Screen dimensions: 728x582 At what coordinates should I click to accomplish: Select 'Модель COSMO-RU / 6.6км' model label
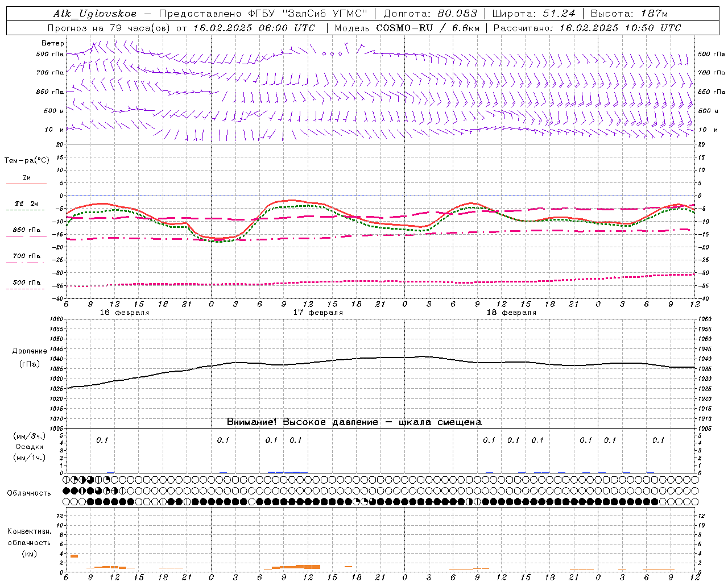point(407,28)
